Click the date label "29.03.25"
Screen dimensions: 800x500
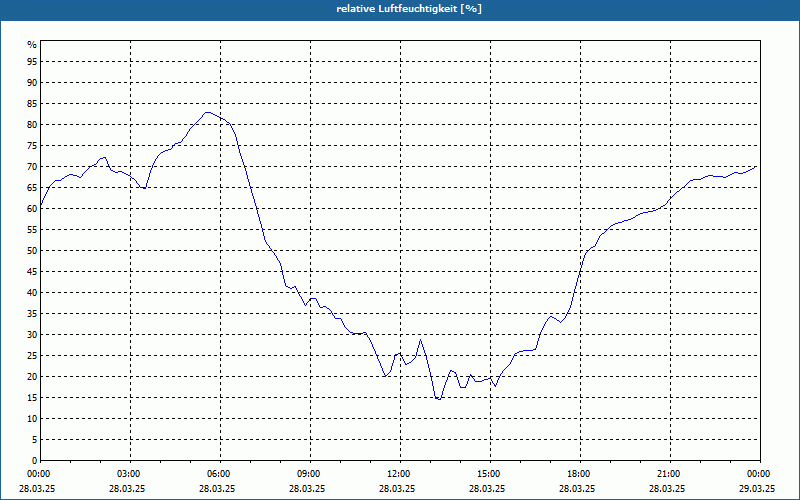coord(757,489)
